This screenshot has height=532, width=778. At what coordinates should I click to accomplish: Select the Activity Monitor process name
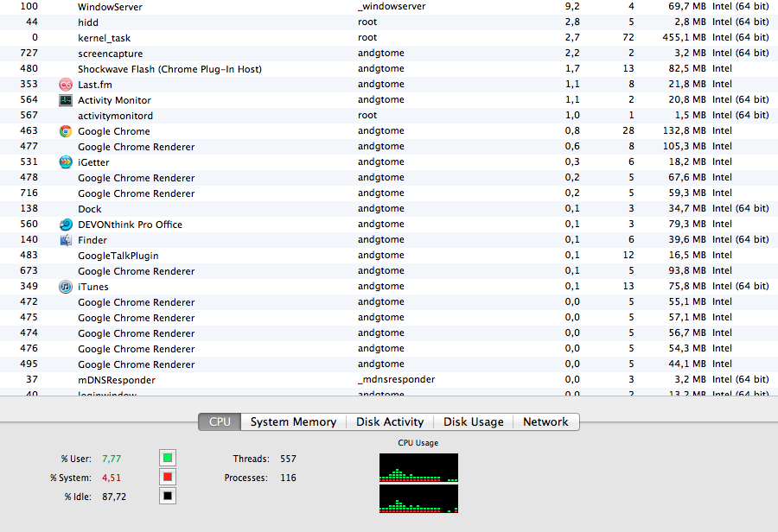(x=114, y=100)
